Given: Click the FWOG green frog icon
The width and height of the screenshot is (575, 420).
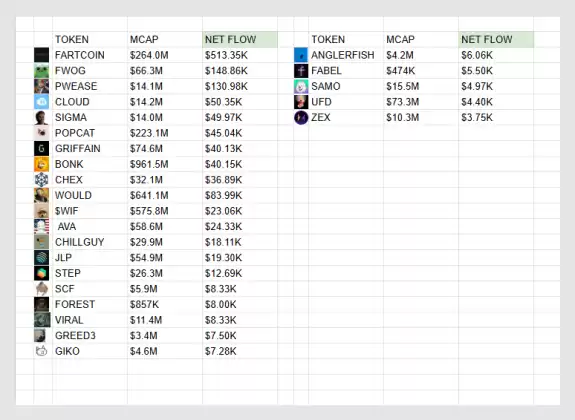Looking at the screenshot, I should pos(41,70).
